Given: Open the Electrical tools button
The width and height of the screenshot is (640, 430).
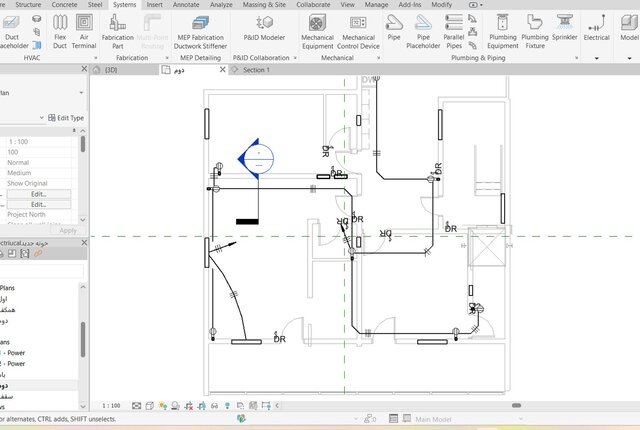Looking at the screenshot, I should tap(596, 28).
